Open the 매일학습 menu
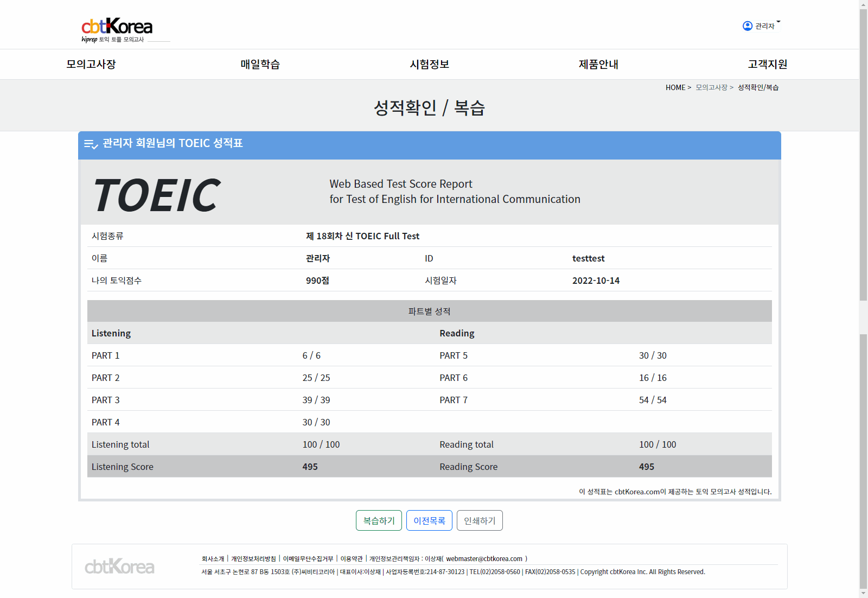 click(260, 64)
